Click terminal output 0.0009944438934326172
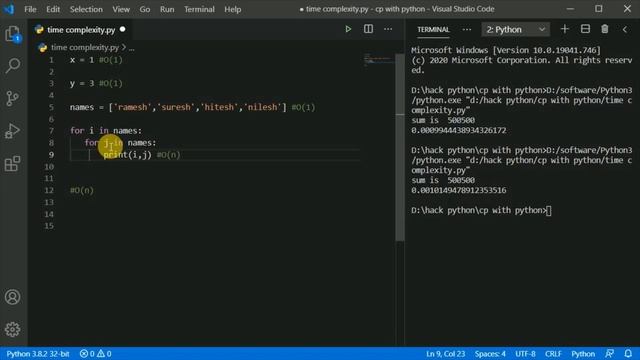The image size is (640, 360). click(x=459, y=130)
